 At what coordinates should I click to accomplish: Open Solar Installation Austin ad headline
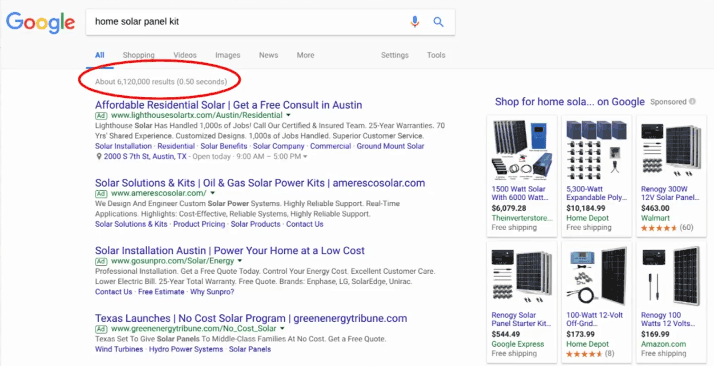tap(230, 251)
